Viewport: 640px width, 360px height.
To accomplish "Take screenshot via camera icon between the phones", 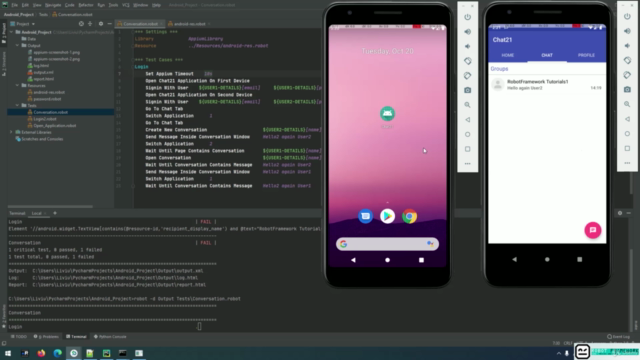I will (x=467, y=90).
